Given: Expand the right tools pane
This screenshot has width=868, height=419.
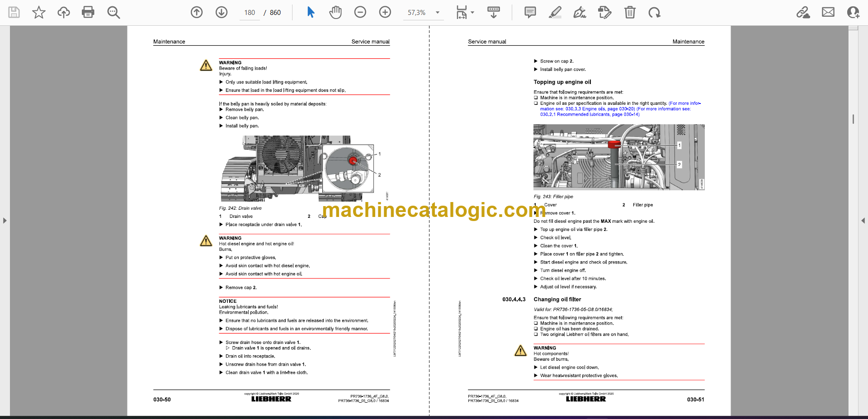Looking at the screenshot, I should [863, 221].
